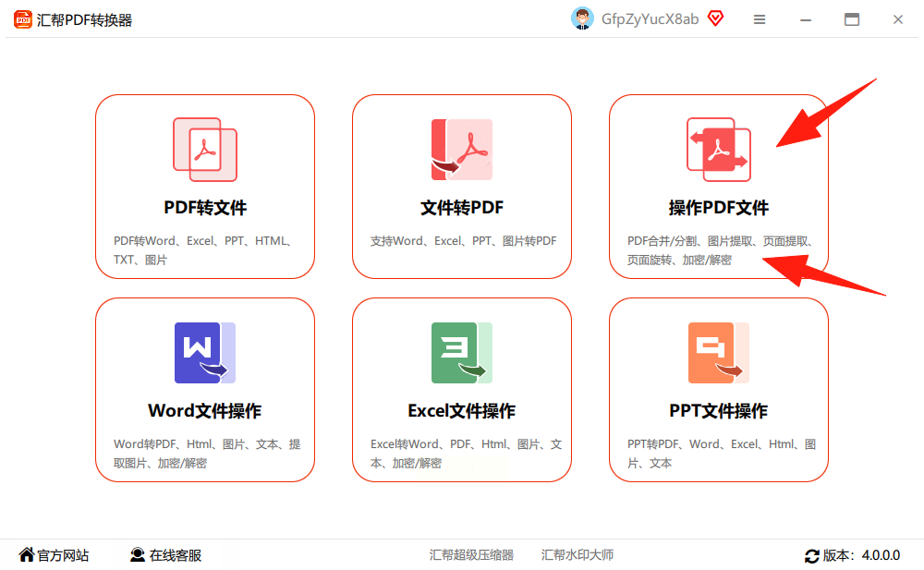The width and height of the screenshot is (924, 570).
Task: Click the user avatar icon
Action: tap(582, 18)
